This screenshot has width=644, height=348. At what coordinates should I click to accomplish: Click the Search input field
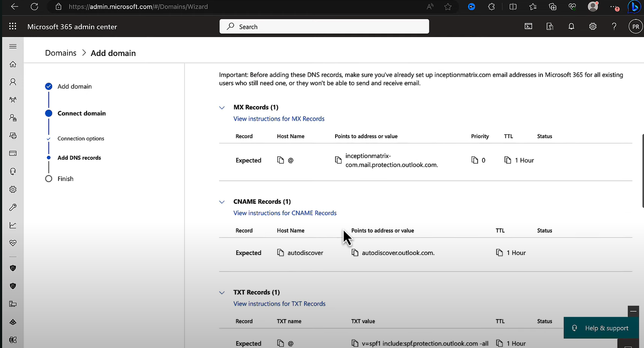(324, 27)
